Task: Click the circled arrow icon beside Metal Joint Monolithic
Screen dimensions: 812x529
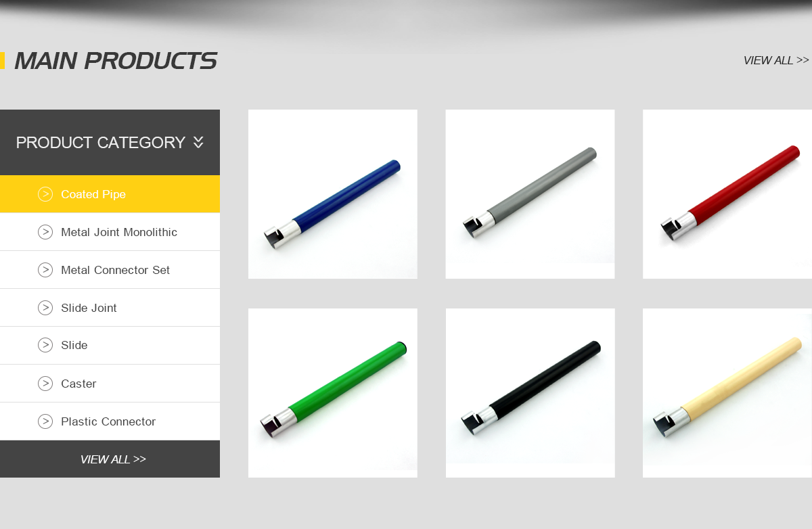Action: coord(45,232)
